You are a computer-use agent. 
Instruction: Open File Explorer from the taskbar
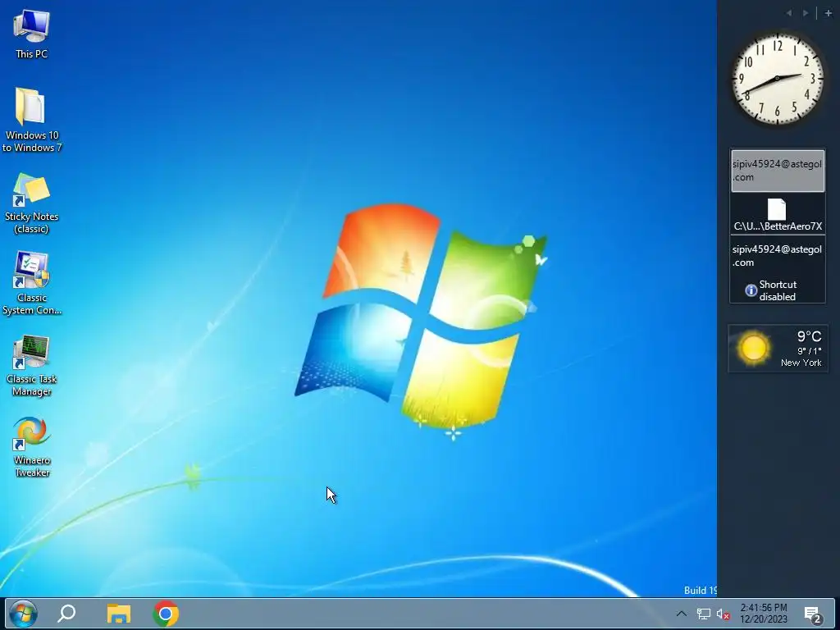point(118,614)
